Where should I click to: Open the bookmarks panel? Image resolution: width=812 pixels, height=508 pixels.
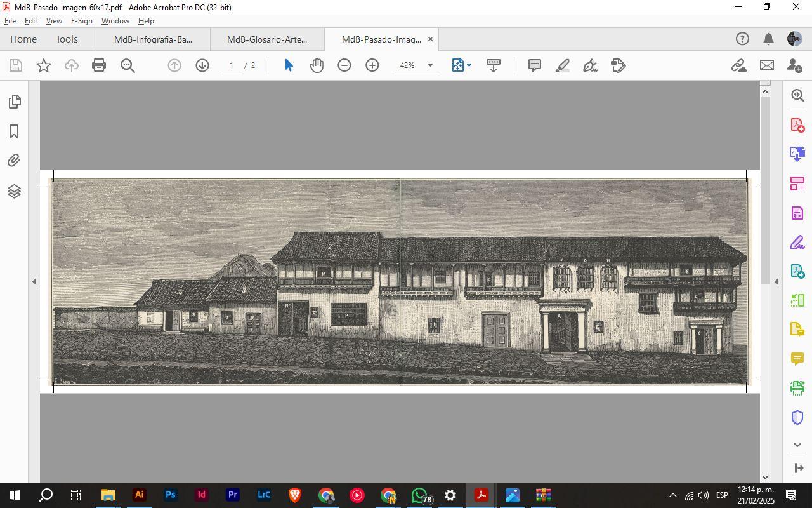pyautogui.click(x=14, y=131)
